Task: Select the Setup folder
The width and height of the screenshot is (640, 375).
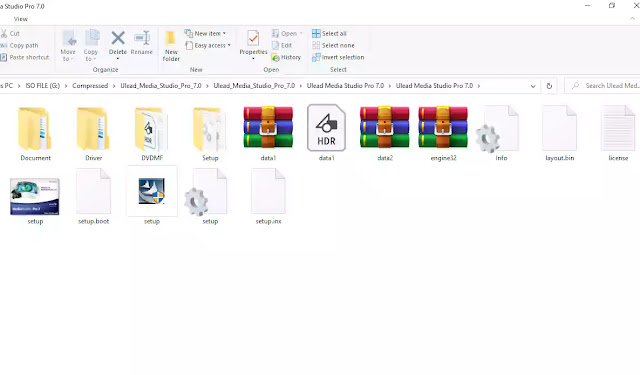Action: pyautogui.click(x=210, y=133)
